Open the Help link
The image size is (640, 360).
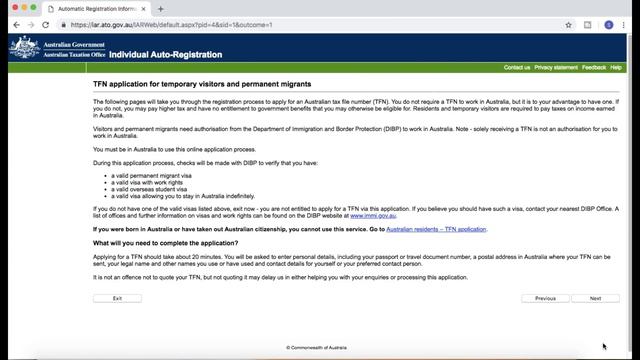point(616,67)
